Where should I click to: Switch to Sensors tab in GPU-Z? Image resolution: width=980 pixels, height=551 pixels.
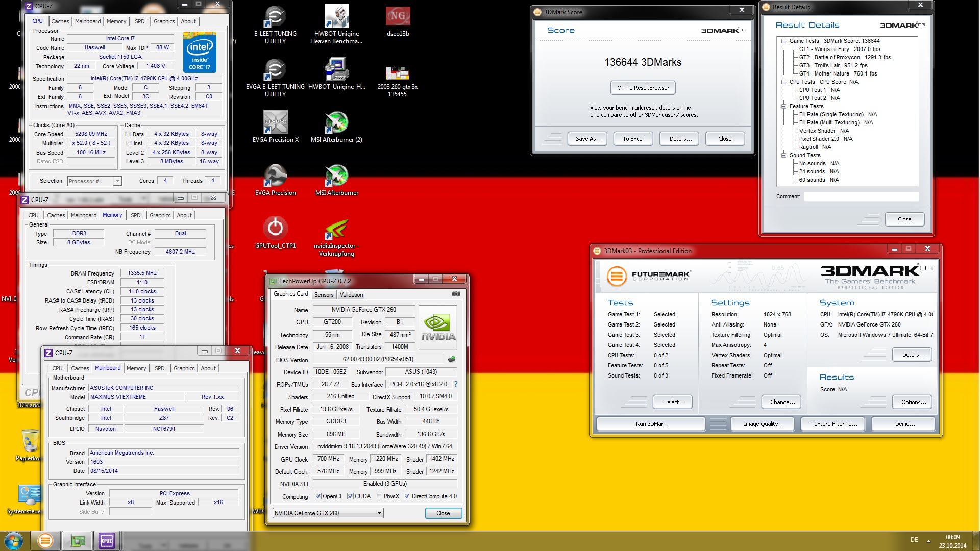[x=324, y=295]
